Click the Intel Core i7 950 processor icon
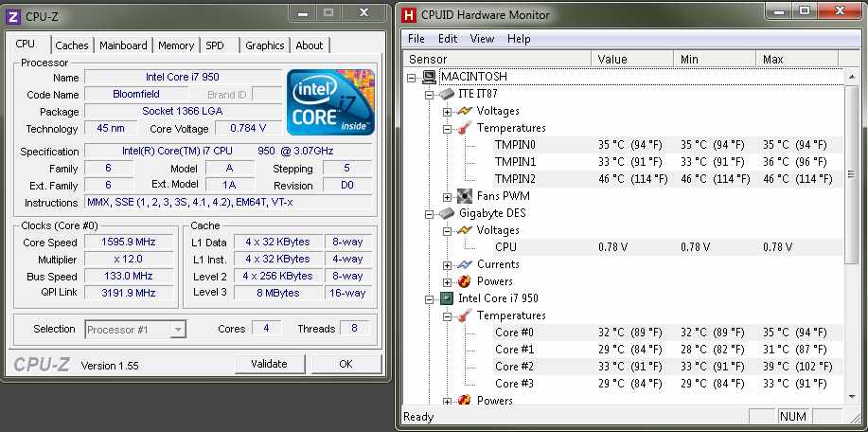 (447, 299)
